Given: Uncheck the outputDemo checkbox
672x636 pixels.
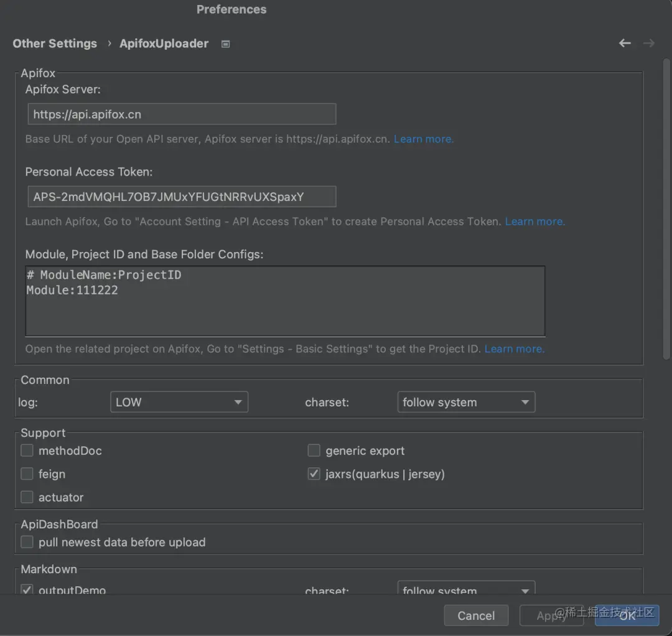Looking at the screenshot, I should tap(27, 589).
